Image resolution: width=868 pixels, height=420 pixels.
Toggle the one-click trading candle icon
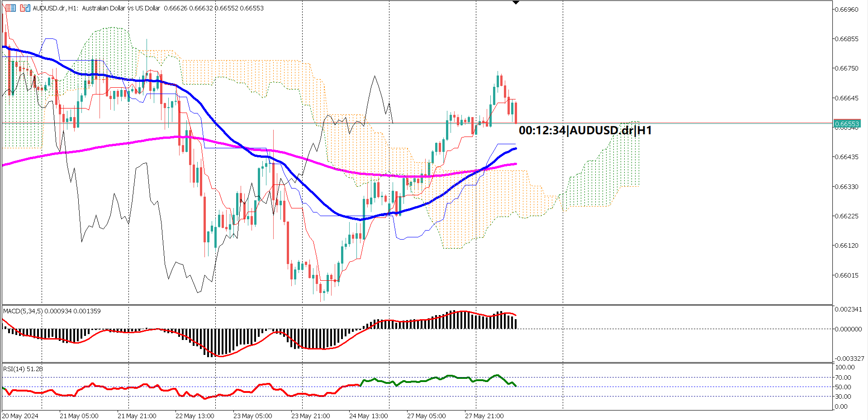pos(25,8)
